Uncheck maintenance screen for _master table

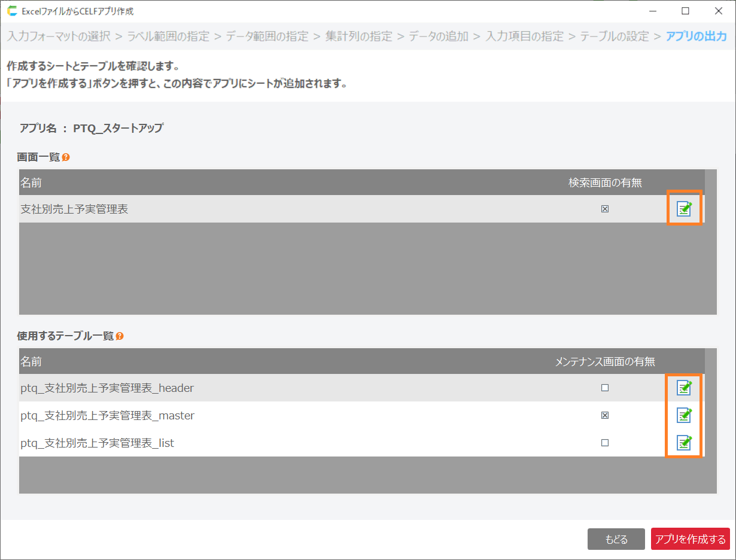(x=605, y=416)
